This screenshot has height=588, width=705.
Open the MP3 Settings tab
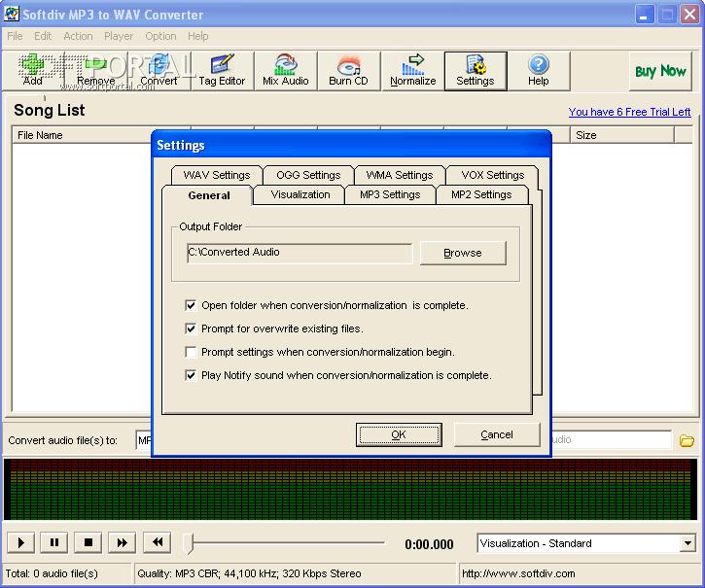pyautogui.click(x=390, y=194)
